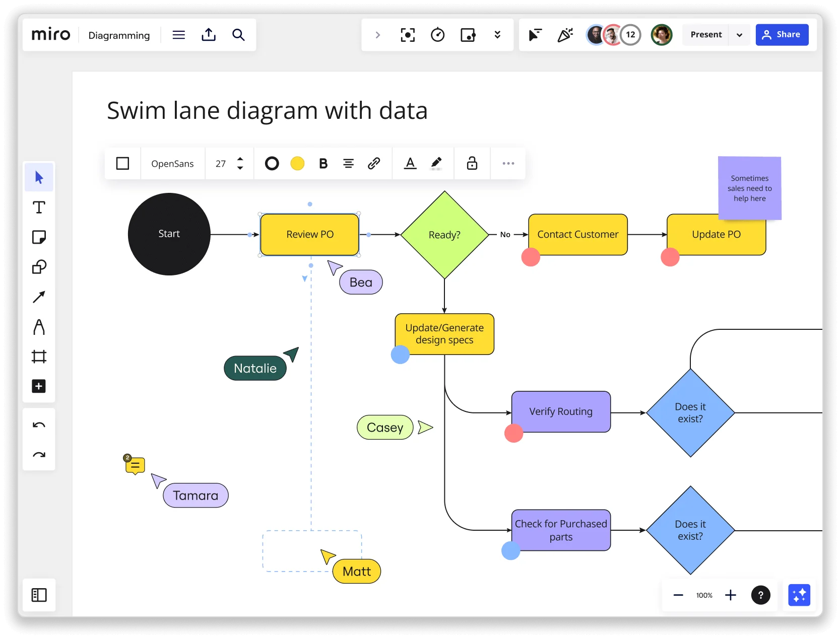The height and width of the screenshot is (638, 840).
Task: Start the timer tool
Action: [437, 35]
